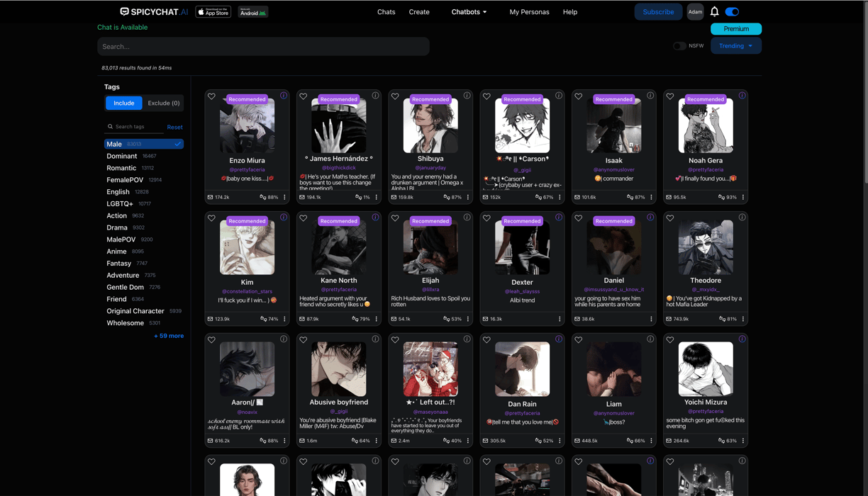The width and height of the screenshot is (868, 496).
Task: Go to My Personas
Action: (x=529, y=11)
